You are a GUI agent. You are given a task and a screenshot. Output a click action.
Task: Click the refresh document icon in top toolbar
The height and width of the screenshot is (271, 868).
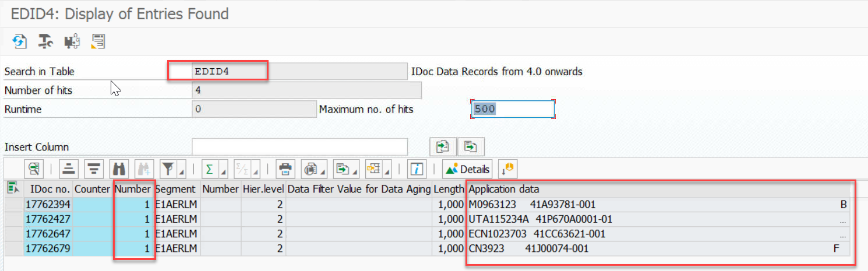[x=20, y=41]
